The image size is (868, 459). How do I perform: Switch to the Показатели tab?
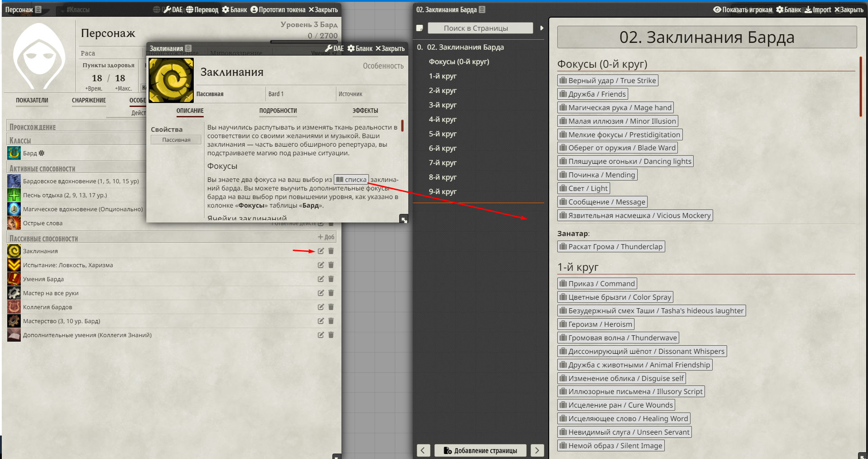[32, 100]
